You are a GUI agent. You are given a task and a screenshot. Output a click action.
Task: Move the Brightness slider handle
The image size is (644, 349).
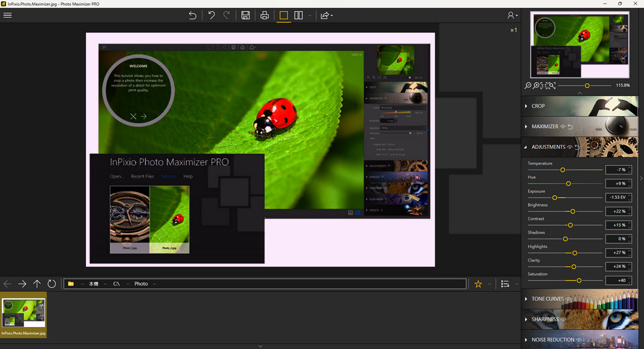pos(573,211)
